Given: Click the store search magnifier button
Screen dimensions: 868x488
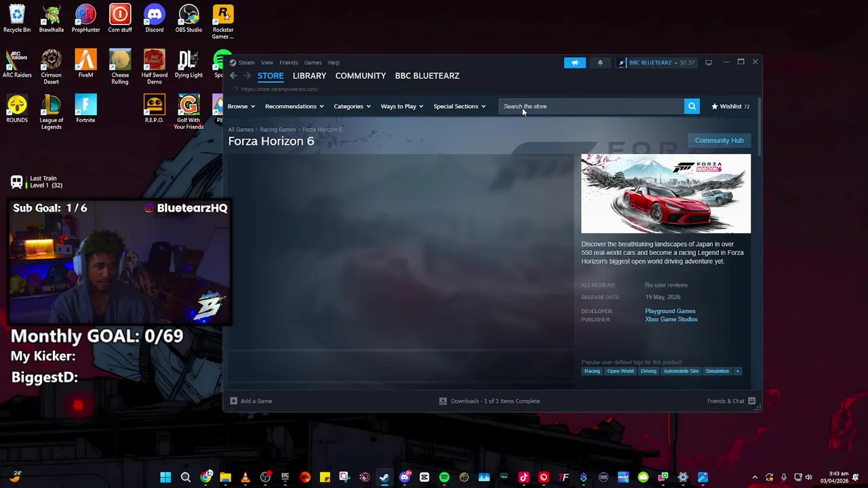Looking at the screenshot, I should (x=692, y=106).
